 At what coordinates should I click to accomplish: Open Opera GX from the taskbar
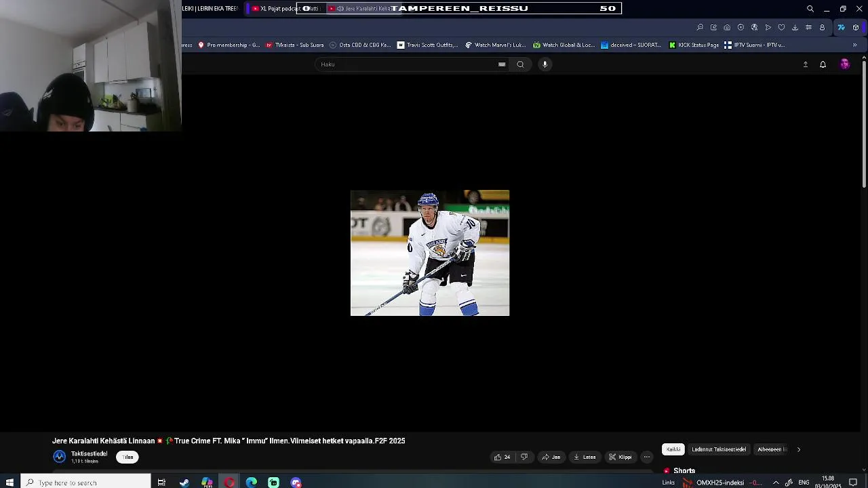[x=229, y=483]
